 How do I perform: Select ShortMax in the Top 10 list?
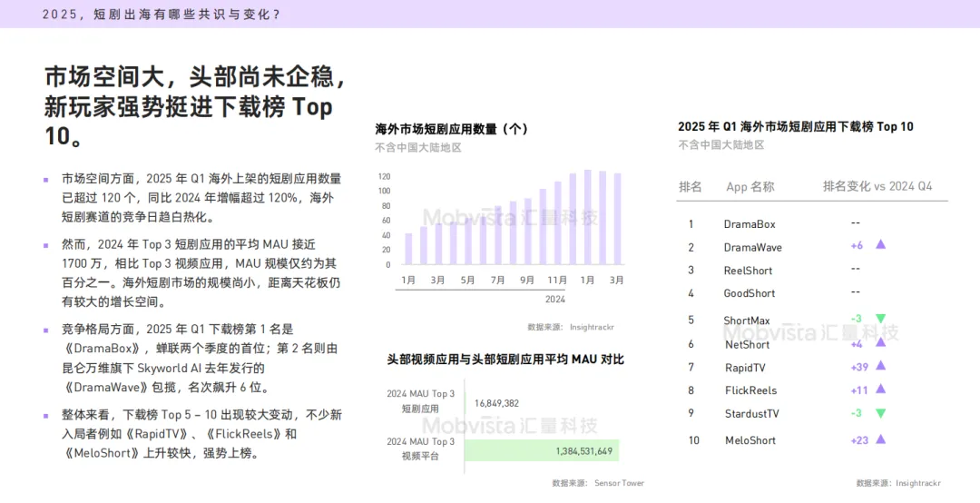point(747,321)
